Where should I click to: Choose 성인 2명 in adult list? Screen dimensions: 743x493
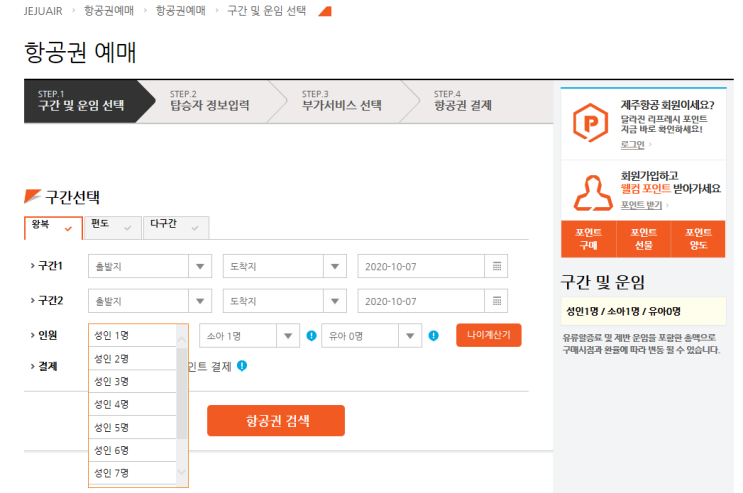(x=133, y=359)
